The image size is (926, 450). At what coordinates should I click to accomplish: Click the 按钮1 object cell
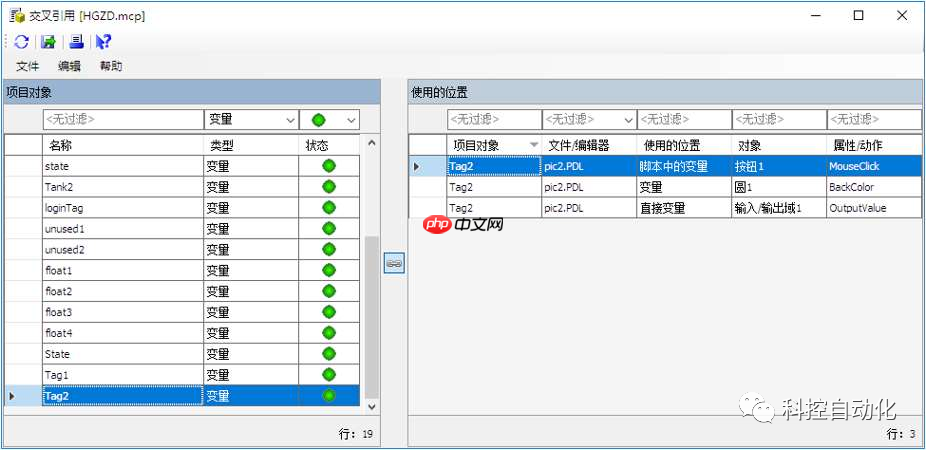point(779,167)
